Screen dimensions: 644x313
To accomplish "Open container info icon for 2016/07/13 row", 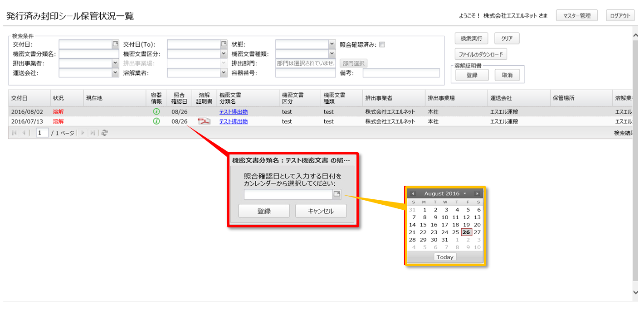I will click(156, 121).
